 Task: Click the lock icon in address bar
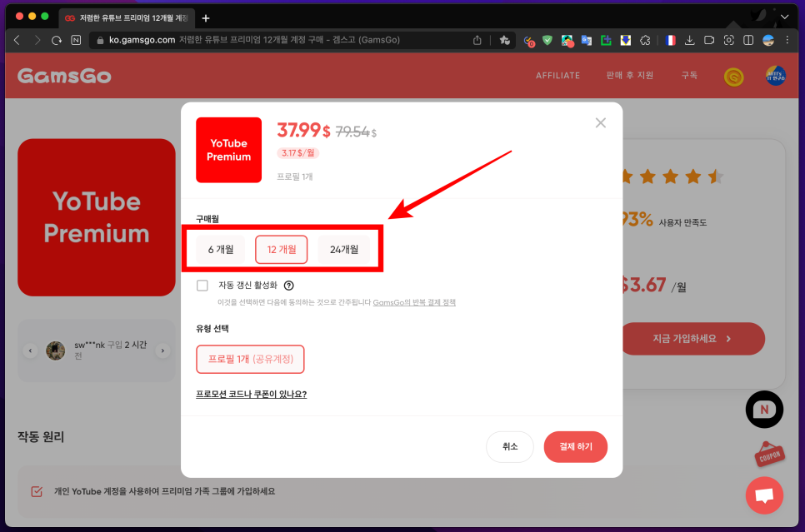(100, 40)
